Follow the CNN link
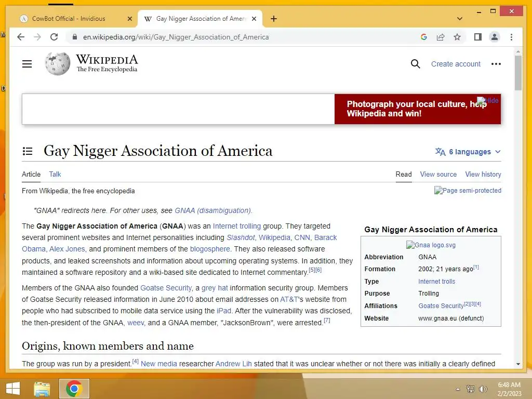 [302, 237]
